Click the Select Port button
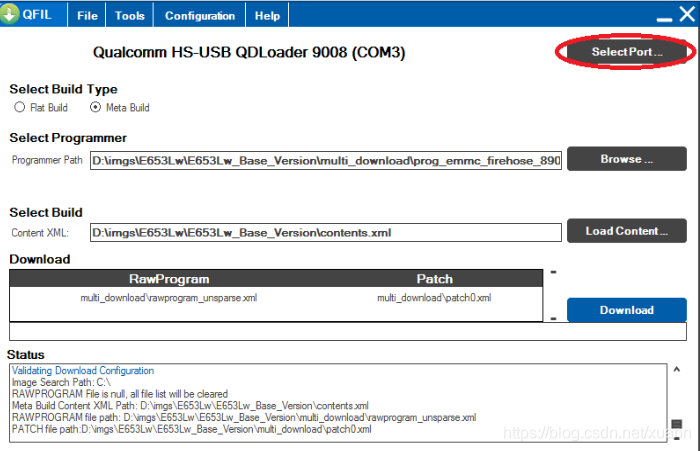Image resolution: width=700 pixels, height=451 pixels. 626,52
